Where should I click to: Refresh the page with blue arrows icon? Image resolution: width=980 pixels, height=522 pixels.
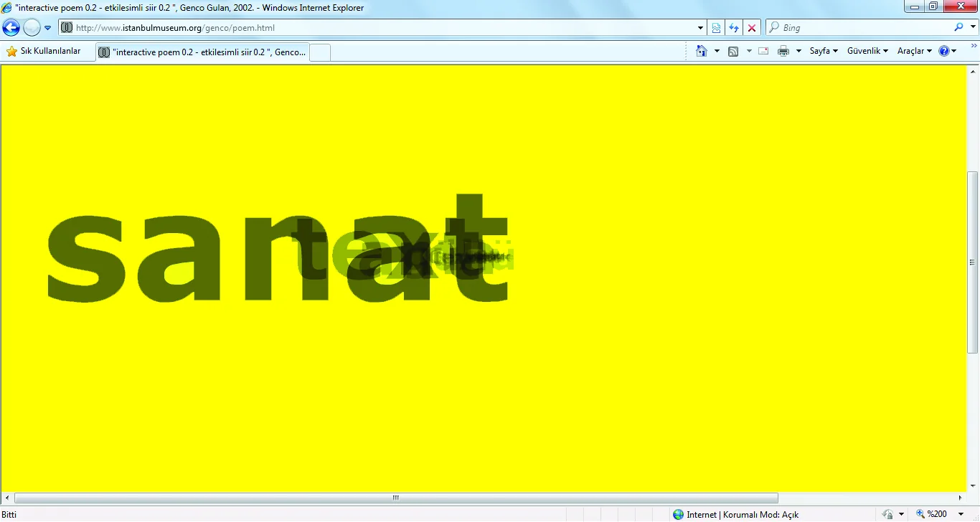[x=733, y=28]
